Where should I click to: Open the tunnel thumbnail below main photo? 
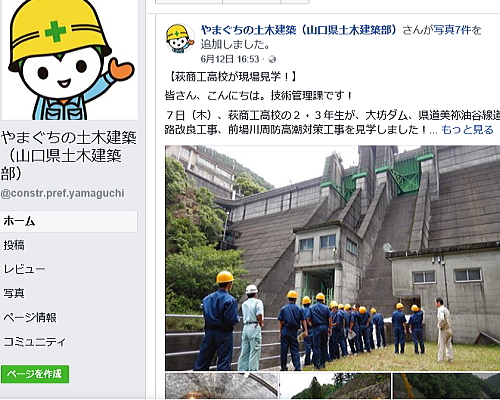tap(221, 386)
